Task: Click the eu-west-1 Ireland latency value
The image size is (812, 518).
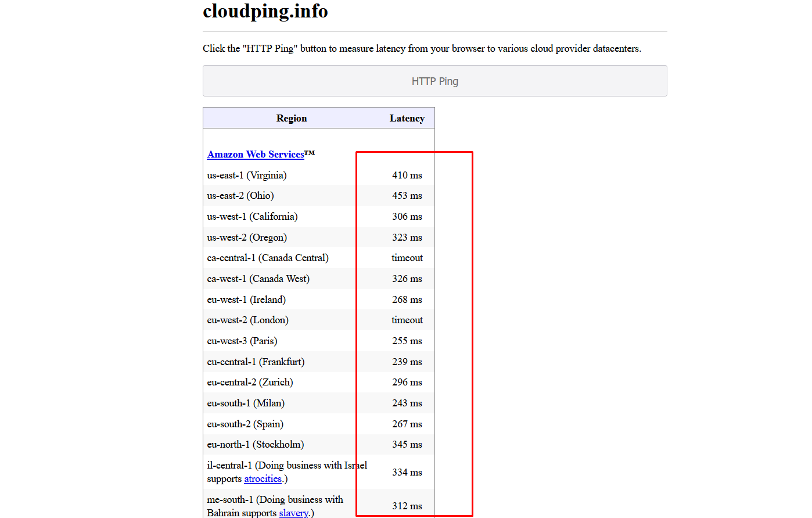Action: coord(407,299)
